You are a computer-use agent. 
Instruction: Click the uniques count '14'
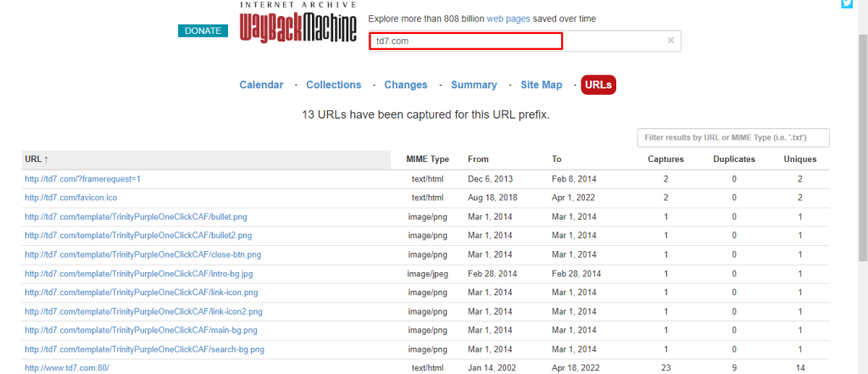coord(800,368)
